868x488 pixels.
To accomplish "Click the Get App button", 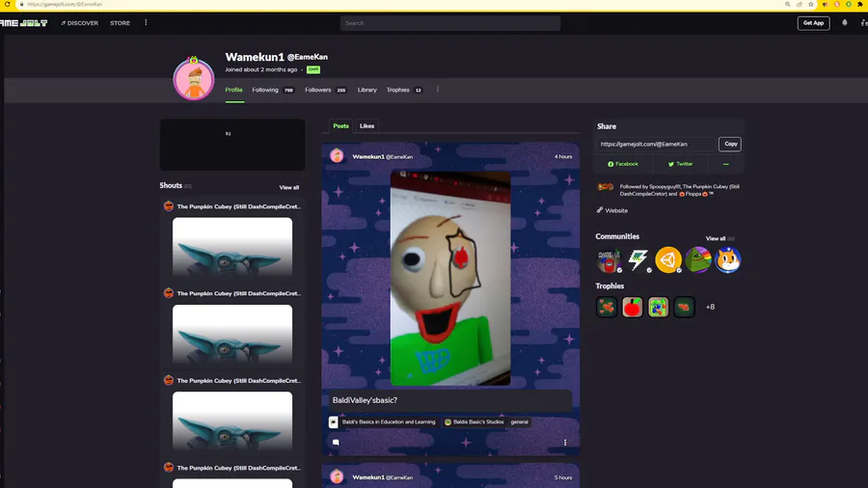I will [x=813, y=23].
